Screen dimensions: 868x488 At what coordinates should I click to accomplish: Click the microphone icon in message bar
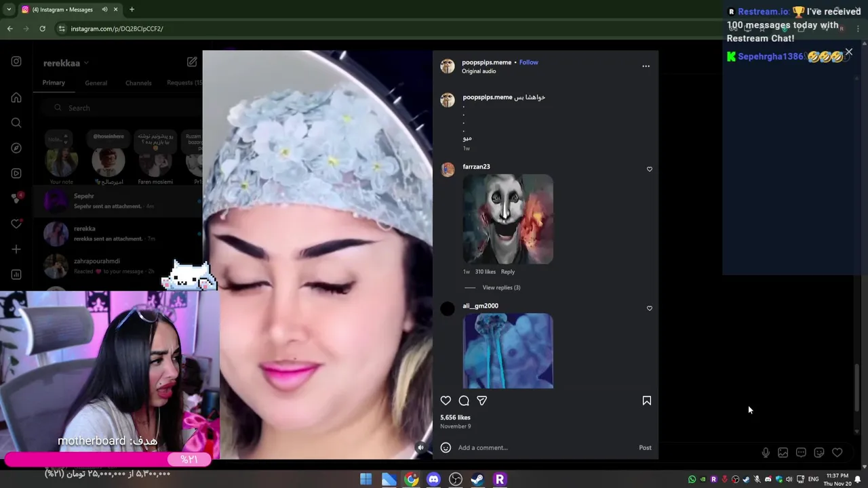pos(765,453)
